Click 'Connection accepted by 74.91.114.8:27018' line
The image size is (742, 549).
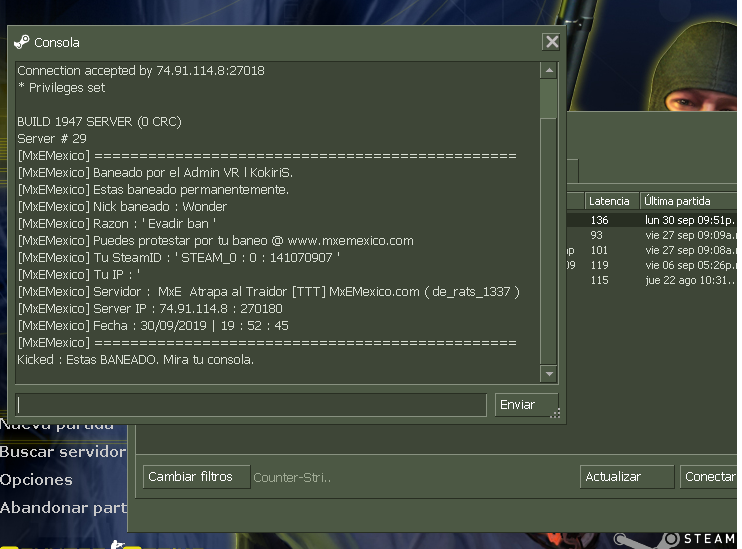(x=141, y=71)
